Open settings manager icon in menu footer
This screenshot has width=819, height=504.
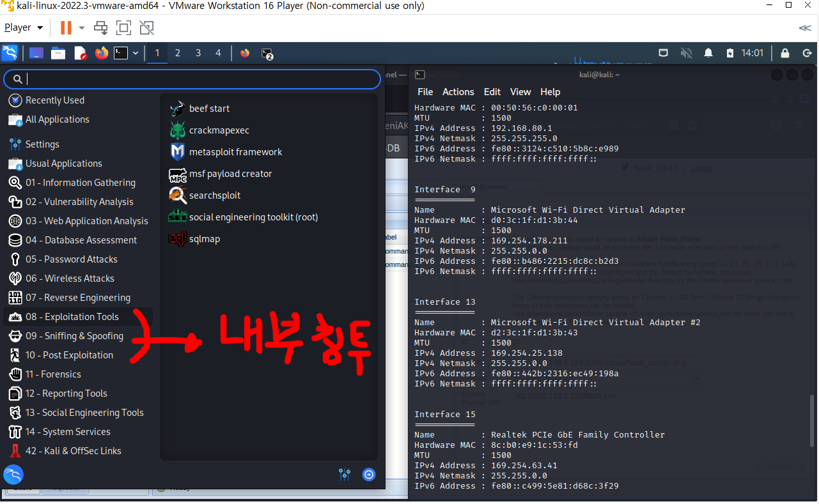pyautogui.click(x=345, y=475)
